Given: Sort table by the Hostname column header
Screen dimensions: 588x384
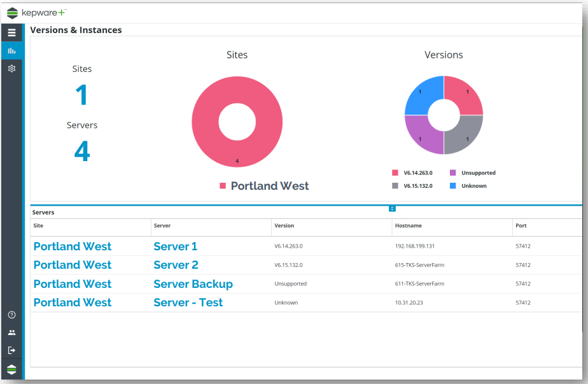Looking at the screenshot, I should [x=408, y=225].
